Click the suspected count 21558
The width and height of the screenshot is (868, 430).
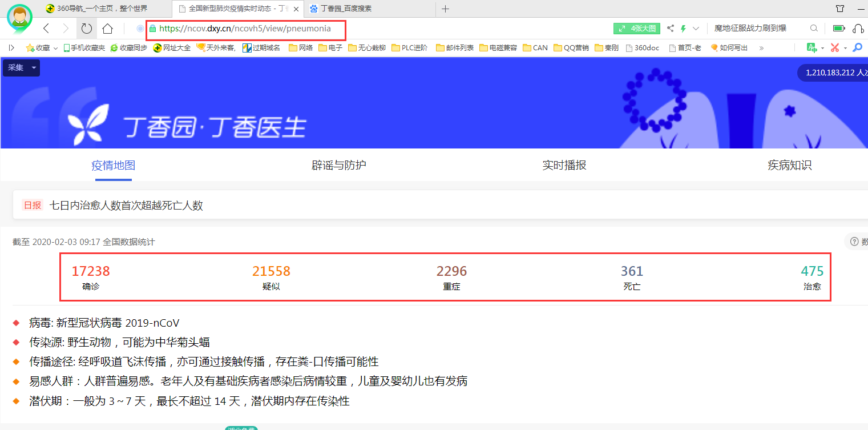[x=272, y=271]
